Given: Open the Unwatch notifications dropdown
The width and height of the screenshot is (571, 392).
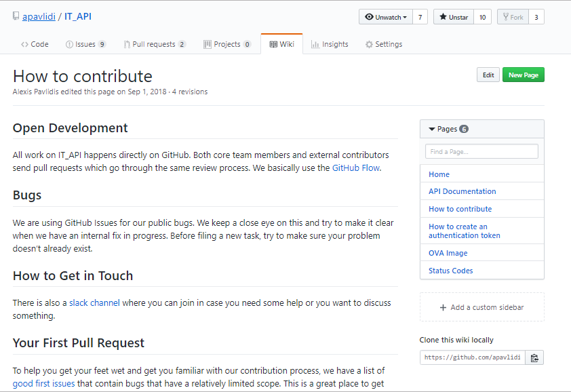Looking at the screenshot, I should [386, 17].
